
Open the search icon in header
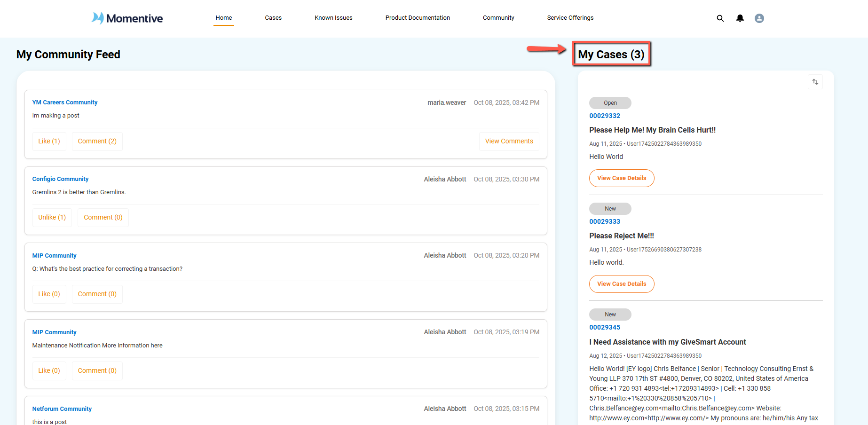[720, 18]
